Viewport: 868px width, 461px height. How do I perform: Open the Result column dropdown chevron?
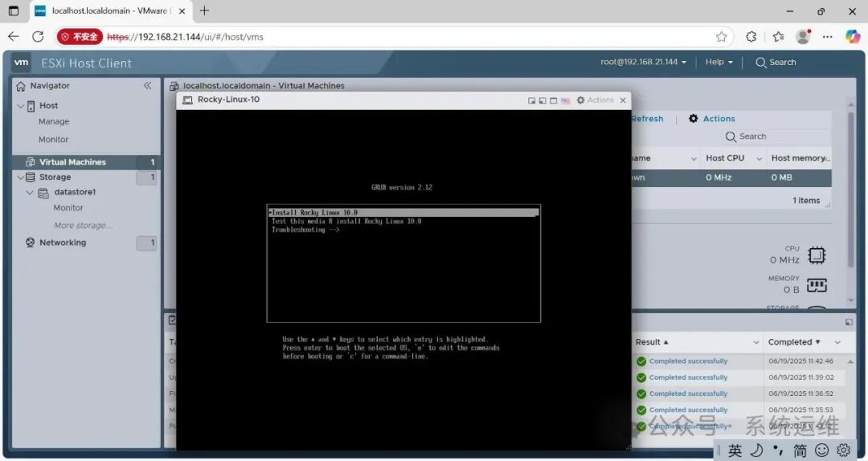pyautogui.click(x=755, y=343)
